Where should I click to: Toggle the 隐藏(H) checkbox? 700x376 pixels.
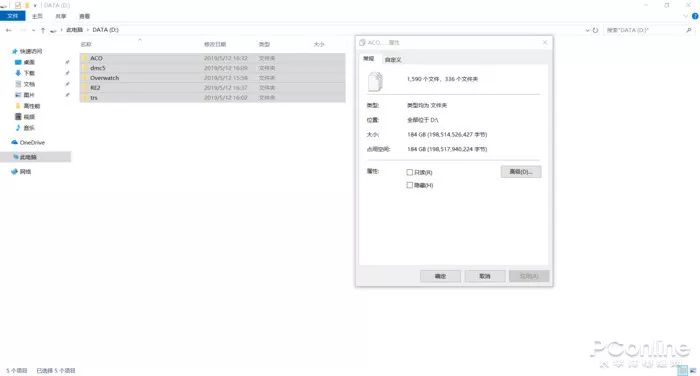(x=410, y=185)
